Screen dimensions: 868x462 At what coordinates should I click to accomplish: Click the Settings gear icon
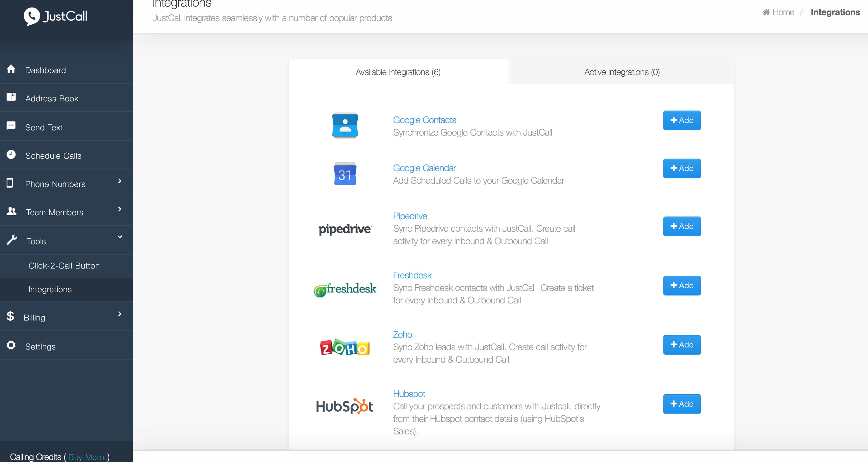point(11,346)
